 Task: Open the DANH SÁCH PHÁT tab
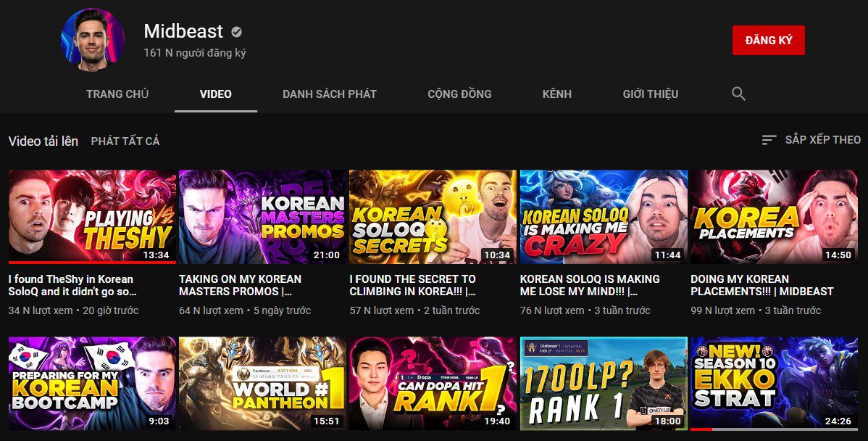point(330,94)
